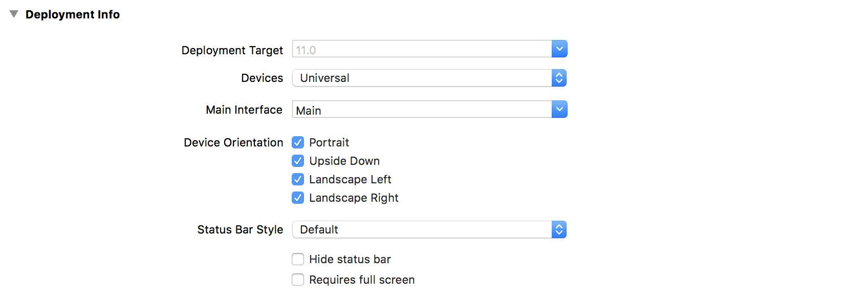Click the Deployment Target version text field

click(x=422, y=50)
